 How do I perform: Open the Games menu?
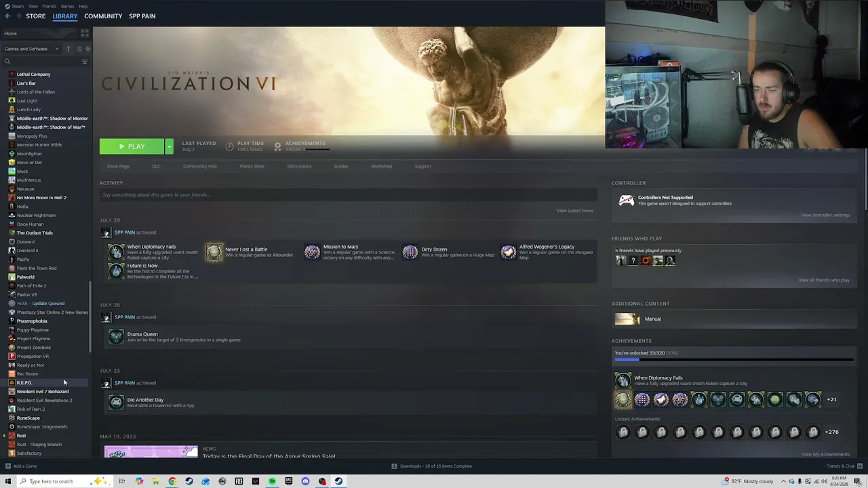coord(67,6)
